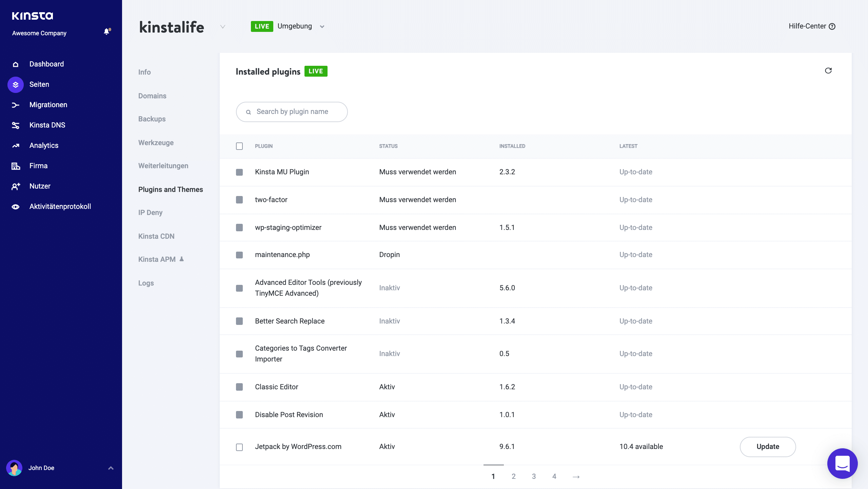The image size is (868, 489).
Task: Expand the kinstalife site dropdown
Action: [x=223, y=27]
